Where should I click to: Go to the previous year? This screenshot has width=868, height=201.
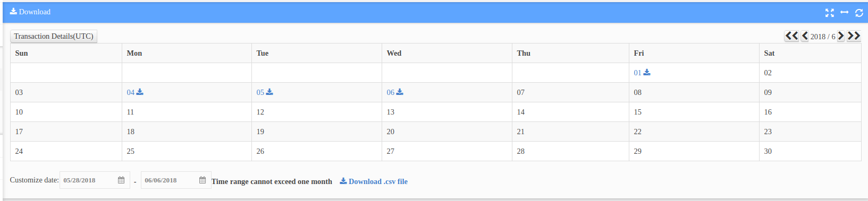point(791,36)
